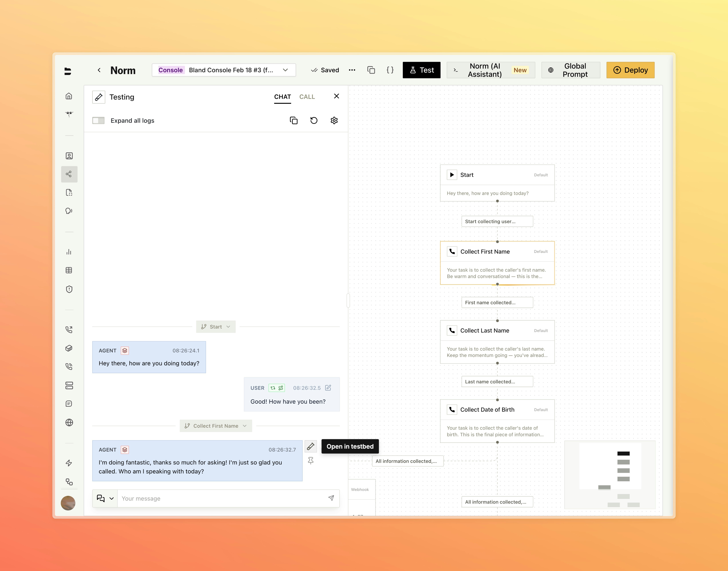Toggle Expand all logs
Viewport: 728px width, 571px height.
(98, 120)
